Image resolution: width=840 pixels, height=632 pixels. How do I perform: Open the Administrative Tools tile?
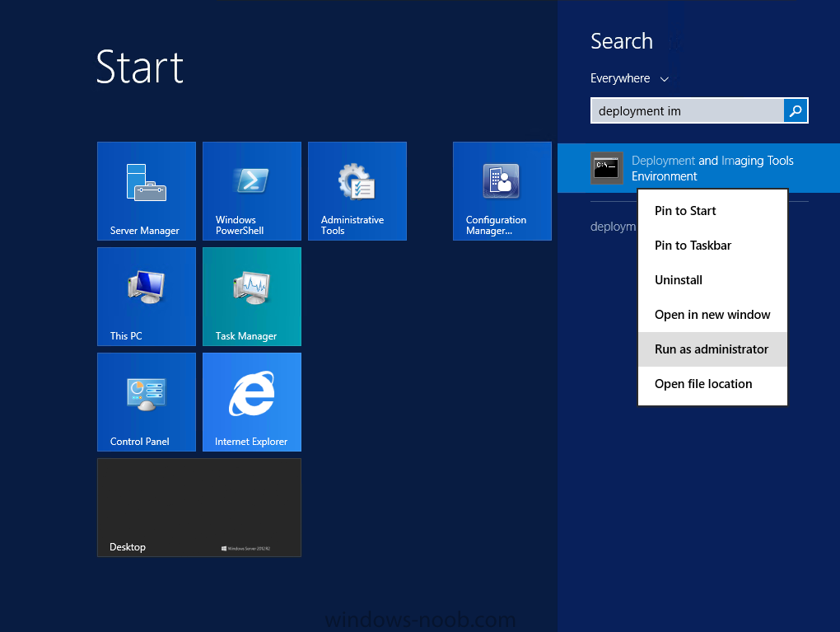(x=357, y=191)
